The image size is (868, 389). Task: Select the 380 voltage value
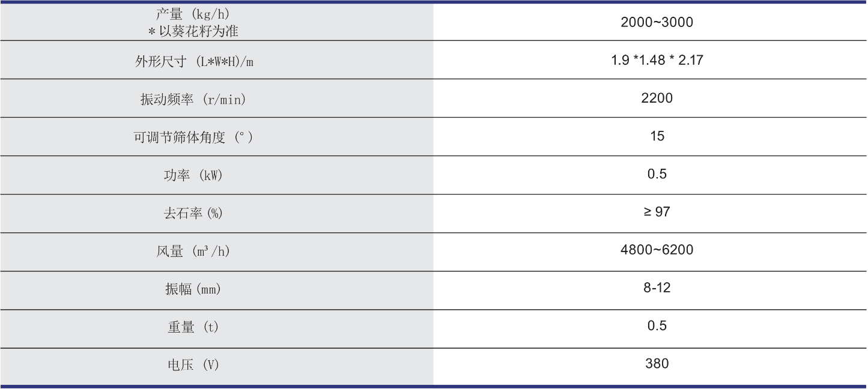657,363
